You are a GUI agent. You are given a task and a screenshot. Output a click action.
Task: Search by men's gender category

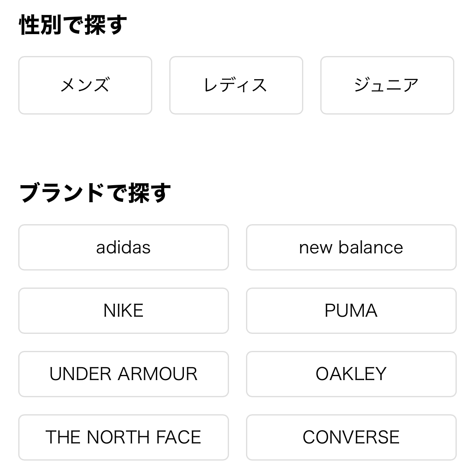pyautogui.click(x=85, y=85)
